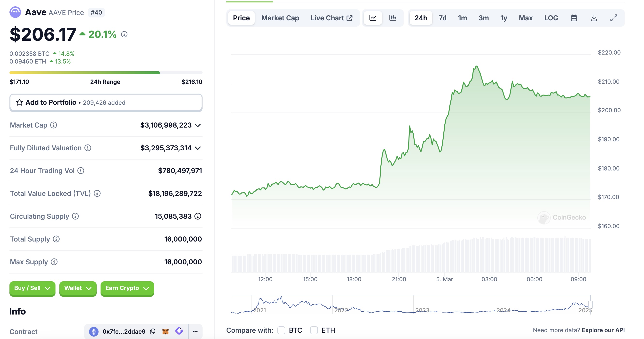Click the $216.10 range high value
Viewport: 644px width, 339px height.
pos(192,81)
